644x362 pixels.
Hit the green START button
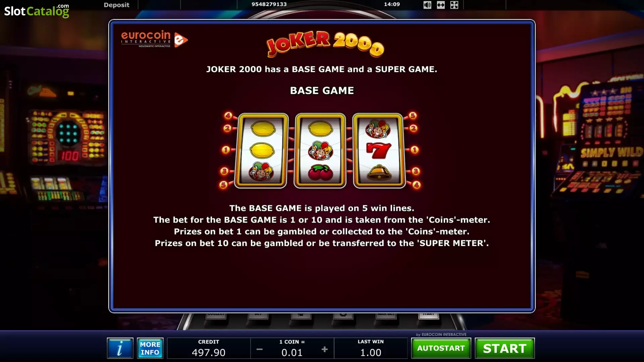[505, 348]
